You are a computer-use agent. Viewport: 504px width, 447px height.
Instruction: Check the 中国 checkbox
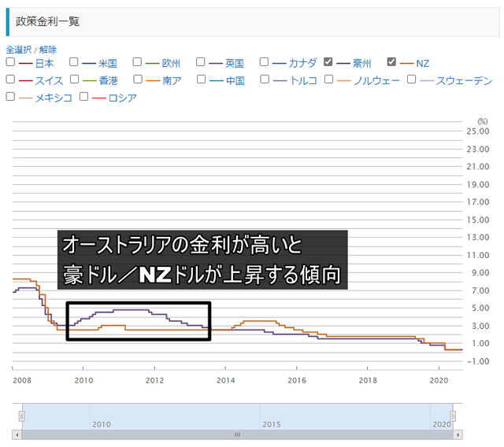[202, 79]
